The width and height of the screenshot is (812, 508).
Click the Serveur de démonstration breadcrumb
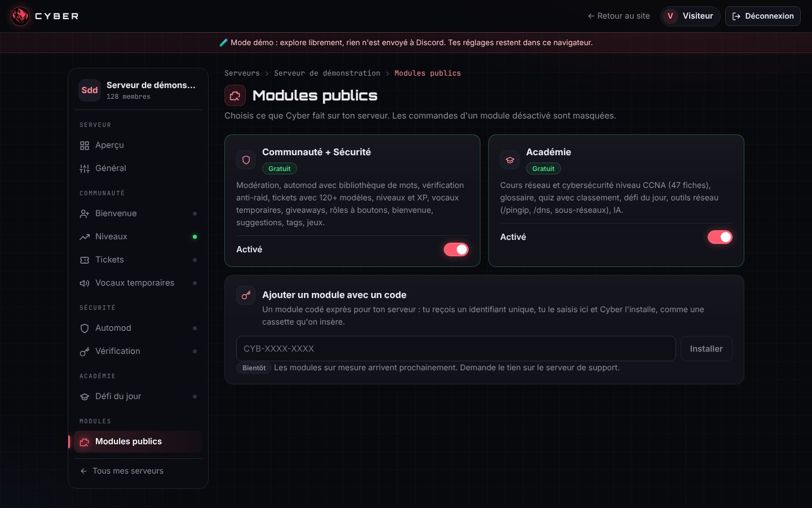click(x=327, y=73)
